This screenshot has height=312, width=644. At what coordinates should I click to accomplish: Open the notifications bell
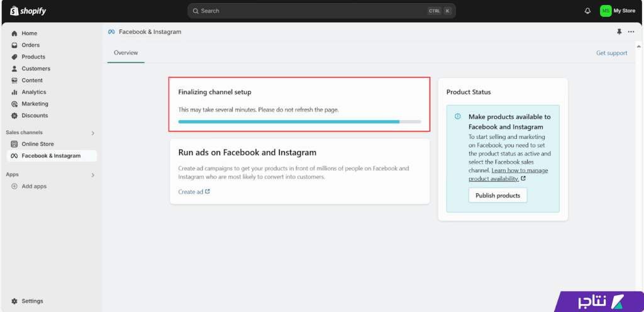click(587, 11)
